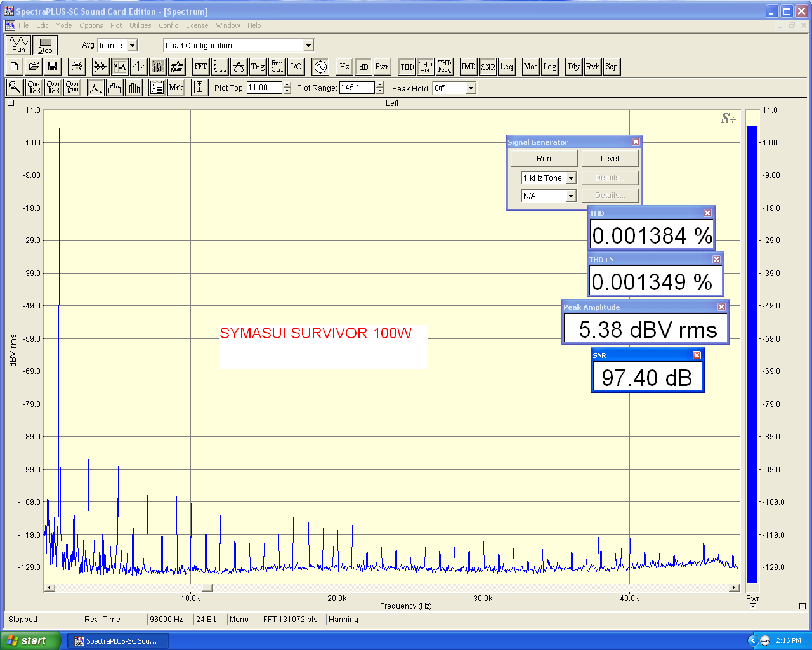This screenshot has height=650, width=812.
Task: Expand the Peak Hold Off dropdown
Action: (471, 88)
